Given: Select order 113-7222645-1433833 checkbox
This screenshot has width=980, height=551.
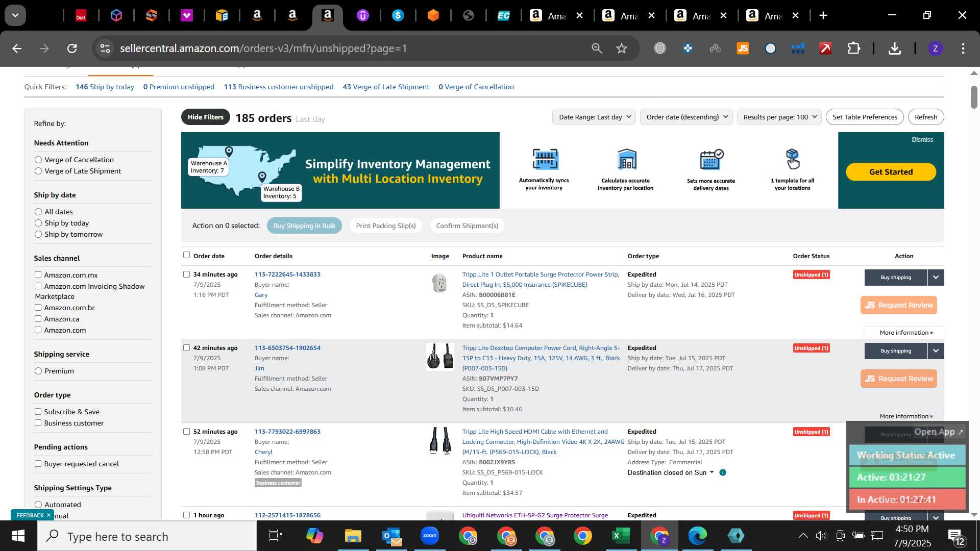Looking at the screenshot, I should (x=186, y=274).
